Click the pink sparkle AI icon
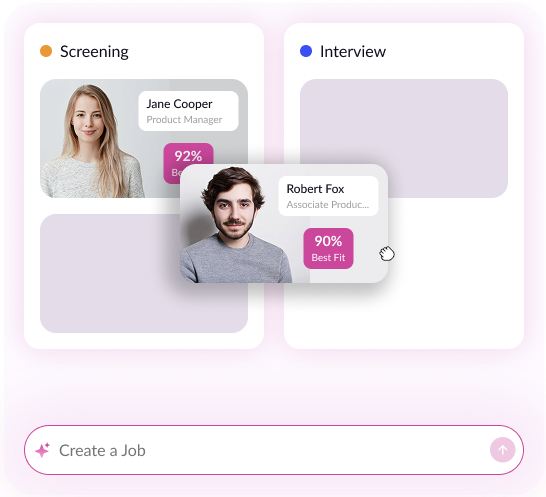This screenshot has width=546, height=497. [42, 450]
